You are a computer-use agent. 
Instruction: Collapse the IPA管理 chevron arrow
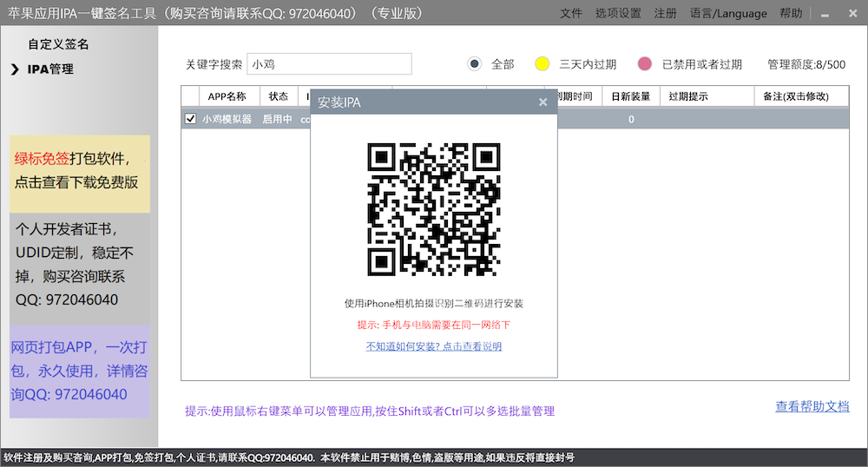15,69
